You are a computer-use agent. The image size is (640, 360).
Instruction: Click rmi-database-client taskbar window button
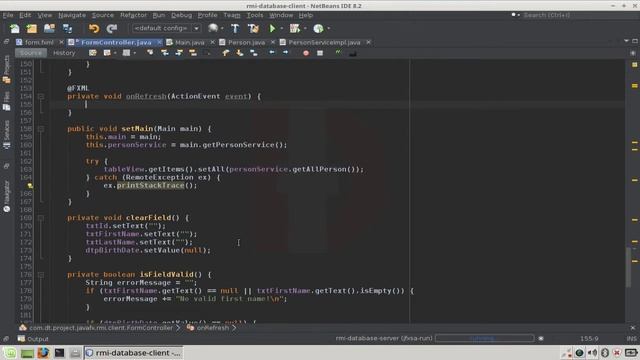click(133, 353)
